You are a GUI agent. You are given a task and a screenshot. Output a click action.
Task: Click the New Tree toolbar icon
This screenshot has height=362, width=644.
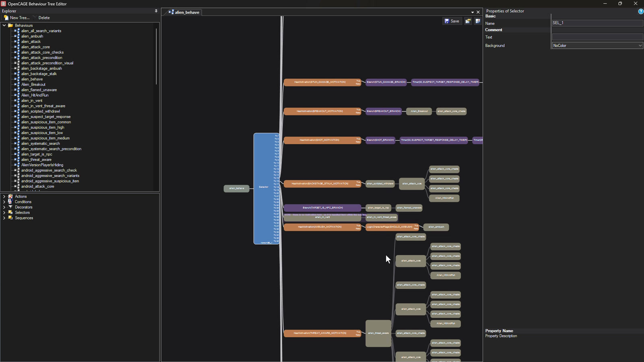pyautogui.click(x=6, y=18)
